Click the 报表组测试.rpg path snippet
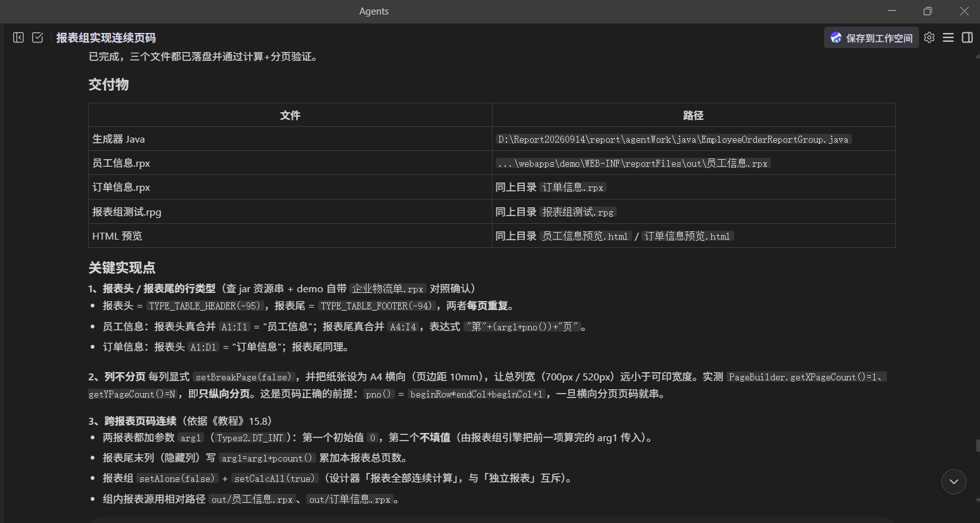The width and height of the screenshot is (980, 523). (578, 212)
